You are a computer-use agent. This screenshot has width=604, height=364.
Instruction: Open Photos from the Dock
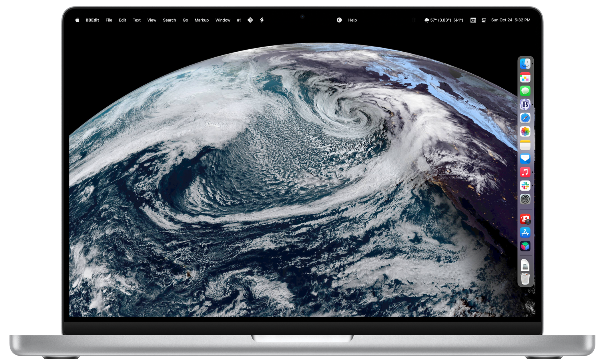(525, 132)
